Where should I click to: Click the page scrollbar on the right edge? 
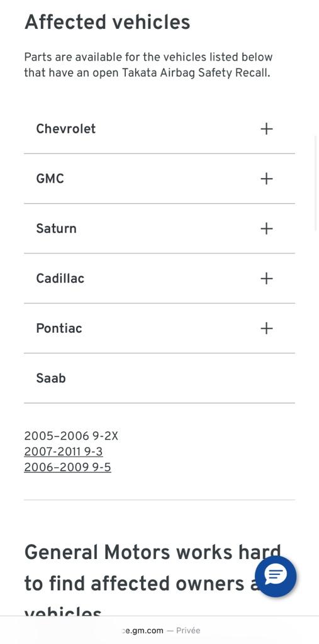point(316,183)
